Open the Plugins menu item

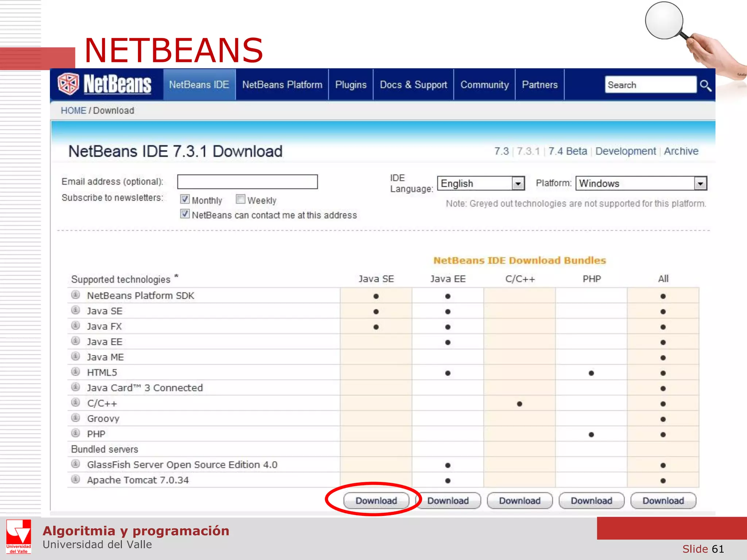[351, 85]
